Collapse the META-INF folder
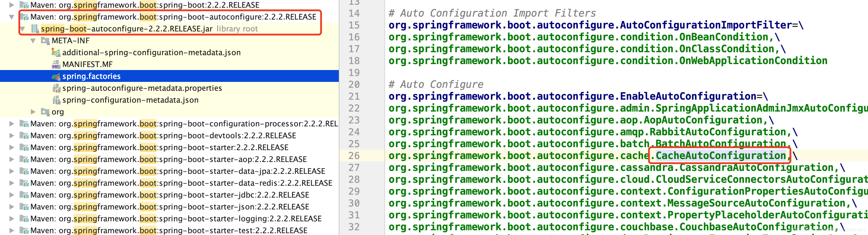The image size is (868, 235). (33, 41)
